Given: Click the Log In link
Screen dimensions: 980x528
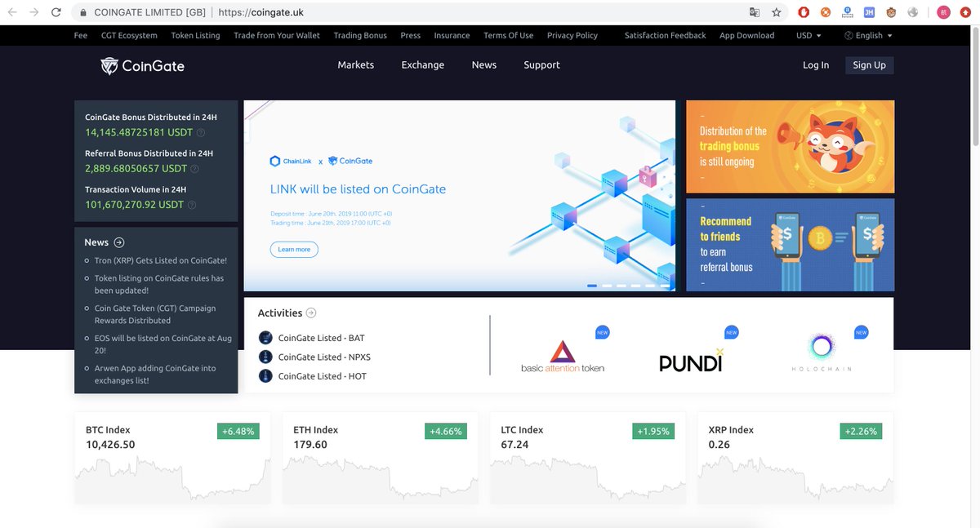Looking at the screenshot, I should tap(816, 65).
